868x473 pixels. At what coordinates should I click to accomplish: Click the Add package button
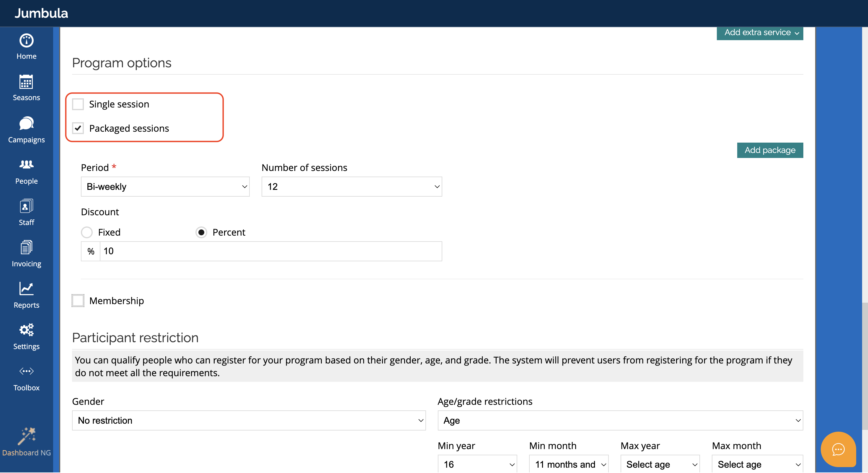pyautogui.click(x=770, y=150)
